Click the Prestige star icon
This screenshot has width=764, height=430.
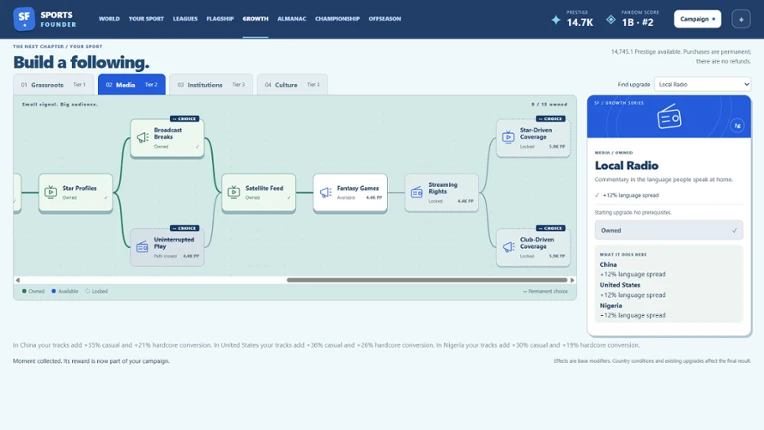pos(555,19)
